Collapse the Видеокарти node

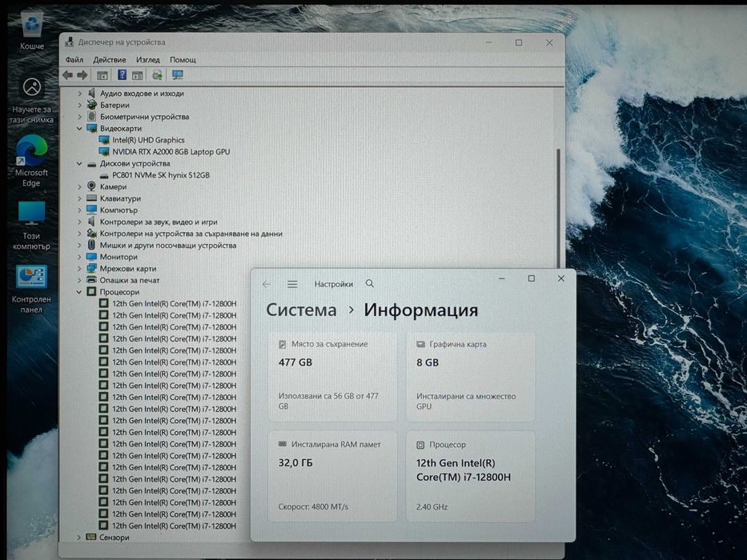[x=79, y=129]
